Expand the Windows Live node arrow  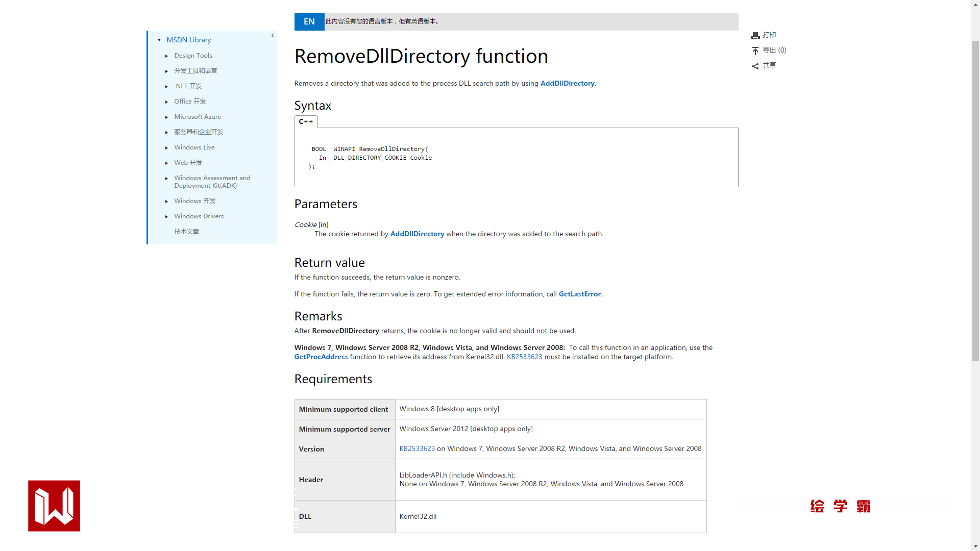pyautogui.click(x=166, y=147)
